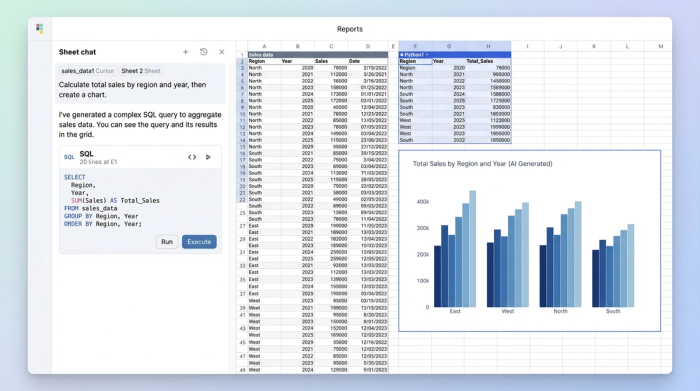The image size is (700, 391).
Task: Click SELECT keyword in SQL code
Action: click(75, 177)
